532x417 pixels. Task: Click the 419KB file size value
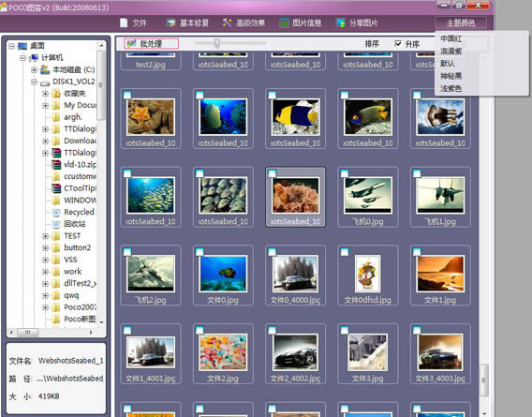49,396
